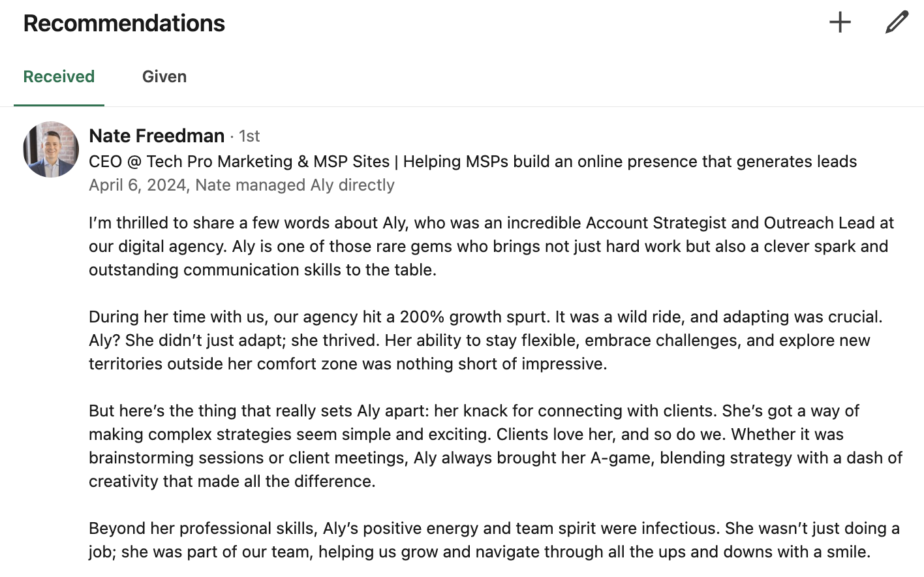Select the Received tab

(x=58, y=76)
